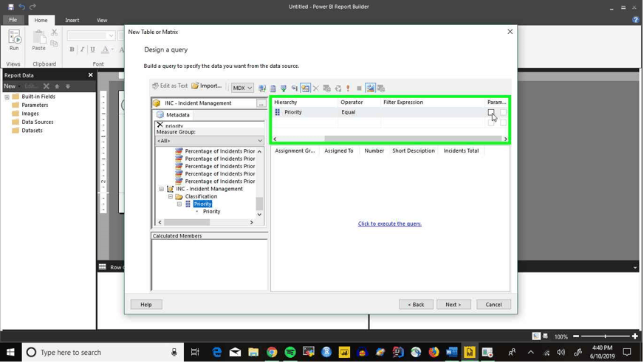Image resolution: width=644 pixels, height=363 pixels.
Task: Click the Delete X icon in query toolbar
Action: [316, 89]
